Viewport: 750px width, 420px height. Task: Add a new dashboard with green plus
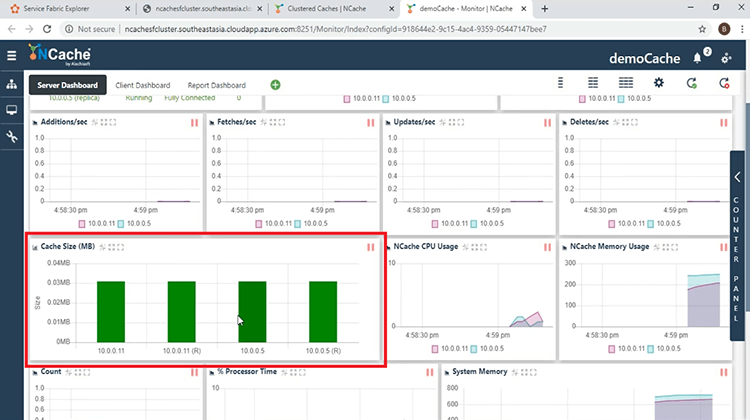pos(275,85)
